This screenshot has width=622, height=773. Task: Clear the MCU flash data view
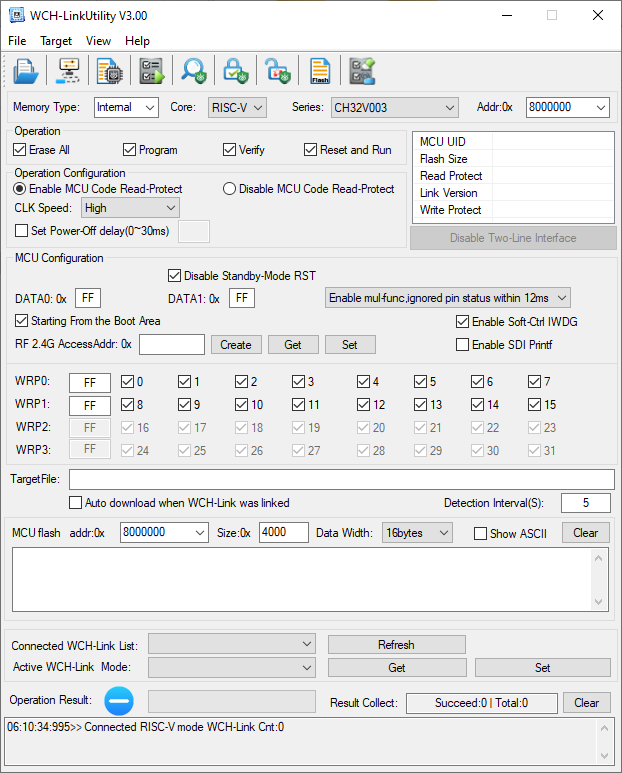[586, 533]
